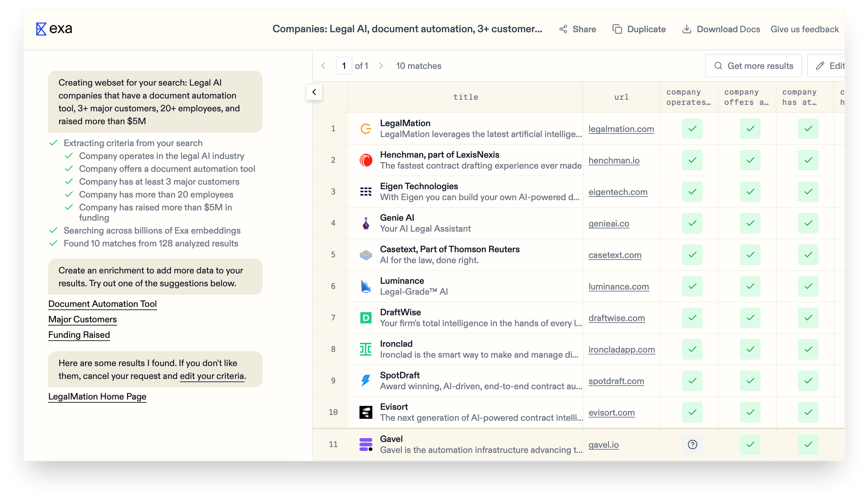Click the collapse sidebar arrow icon
This screenshot has height=499, width=868.
point(314,92)
